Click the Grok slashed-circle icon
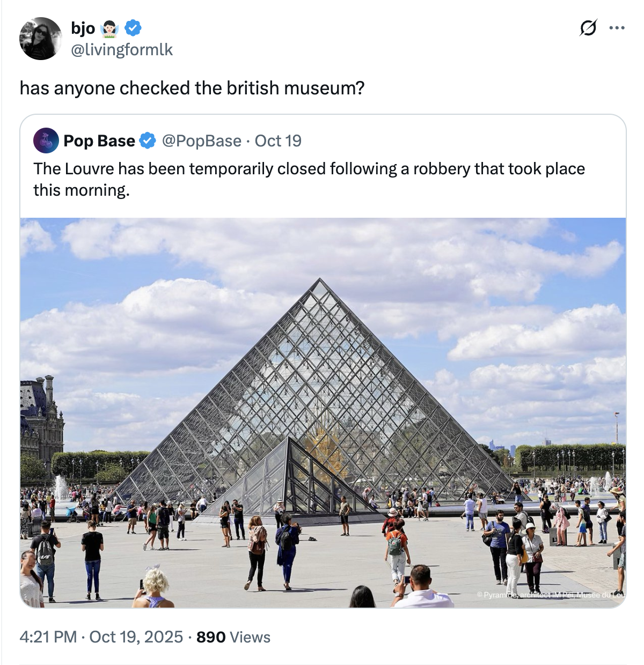Screen dimensions: 644x665 [588, 27]
